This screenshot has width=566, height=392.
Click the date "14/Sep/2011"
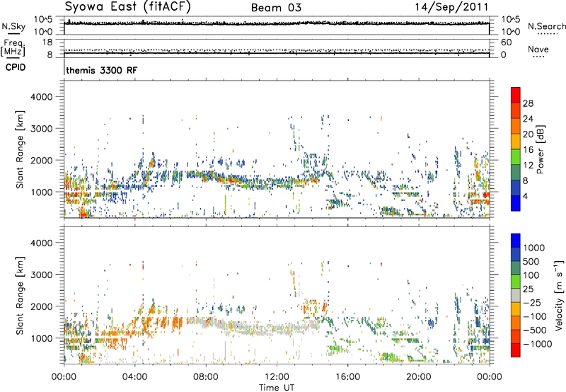[x=451, y=6]
